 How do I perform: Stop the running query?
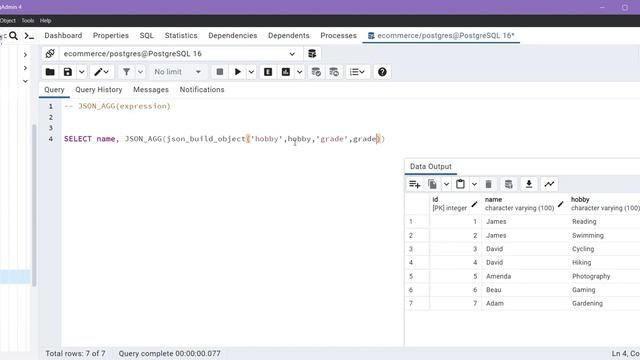220,72
